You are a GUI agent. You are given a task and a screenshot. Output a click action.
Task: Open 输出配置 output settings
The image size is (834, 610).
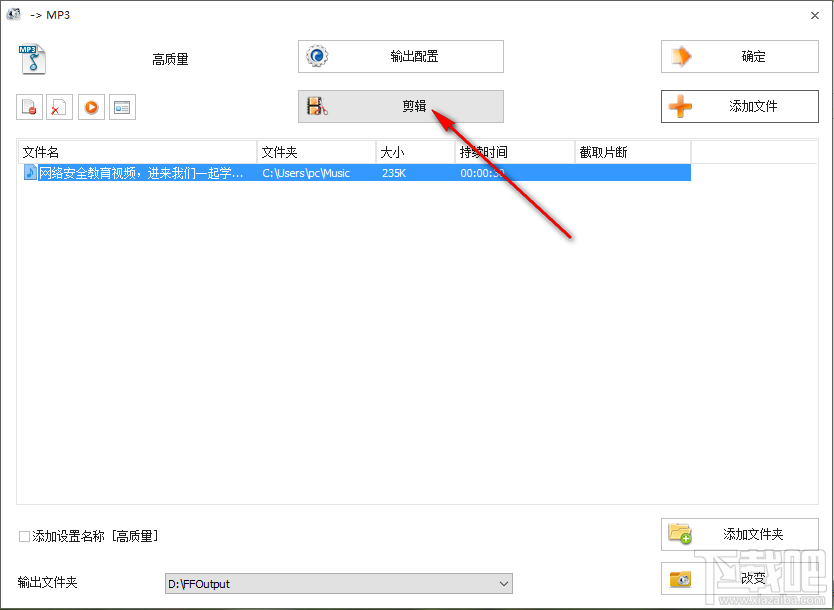pos(401,56)
